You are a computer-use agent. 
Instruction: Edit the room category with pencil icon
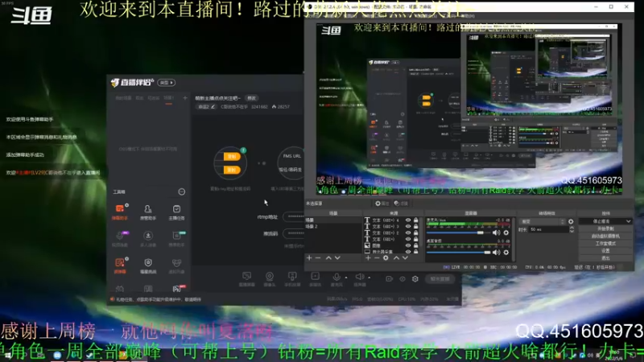[x=213, y=107]
